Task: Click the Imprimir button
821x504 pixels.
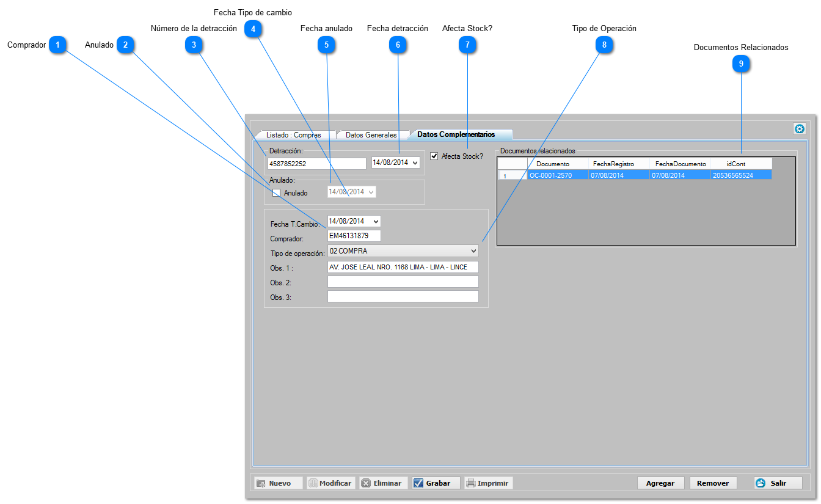Action: pyautogui.click(x=488, y=483)
